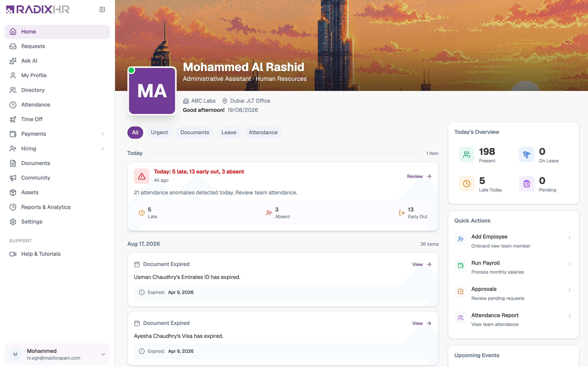Click the Assets box icon
Screen dimensions: 588x367
click(13, 192)
